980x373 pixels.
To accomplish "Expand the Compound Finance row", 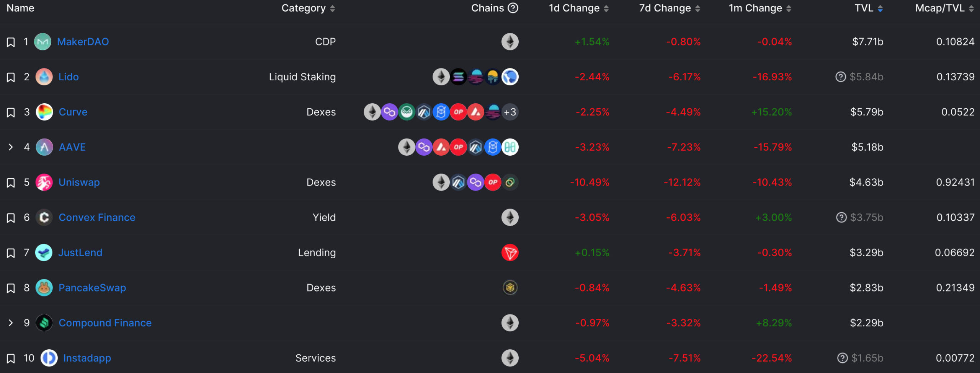I will click(11, 323).
